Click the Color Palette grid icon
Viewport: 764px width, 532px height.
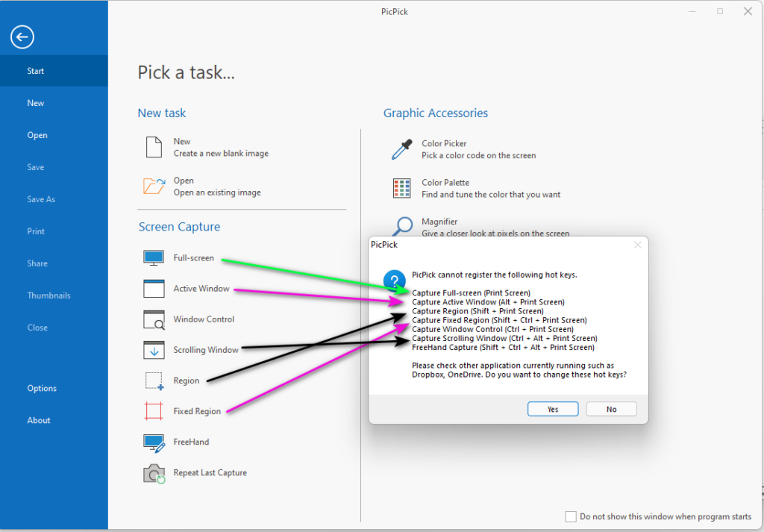click(x=402, y=188)
